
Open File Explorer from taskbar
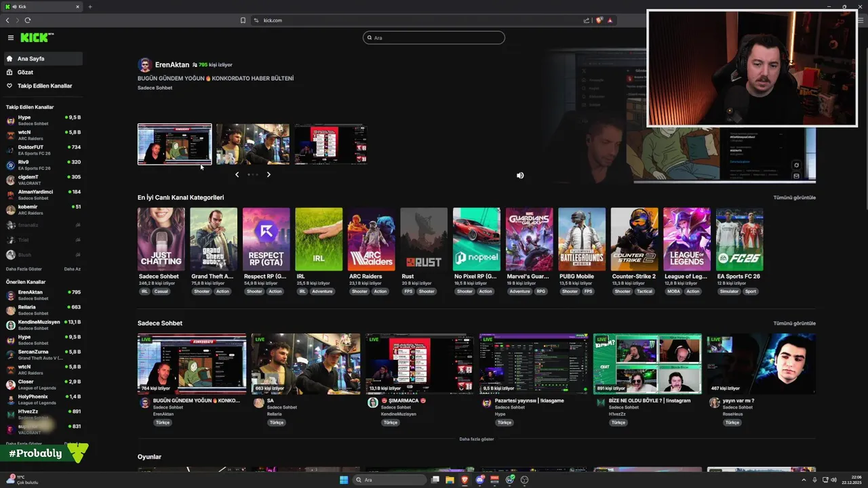tap(450, 480)
